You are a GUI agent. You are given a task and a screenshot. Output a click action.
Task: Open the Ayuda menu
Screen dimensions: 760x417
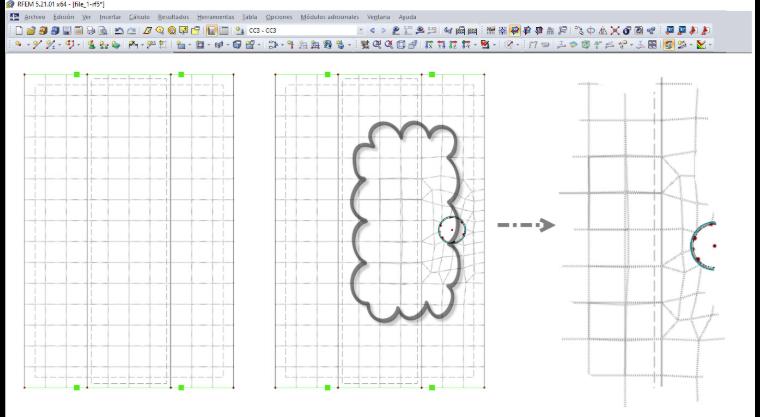(x=407, y=17)
